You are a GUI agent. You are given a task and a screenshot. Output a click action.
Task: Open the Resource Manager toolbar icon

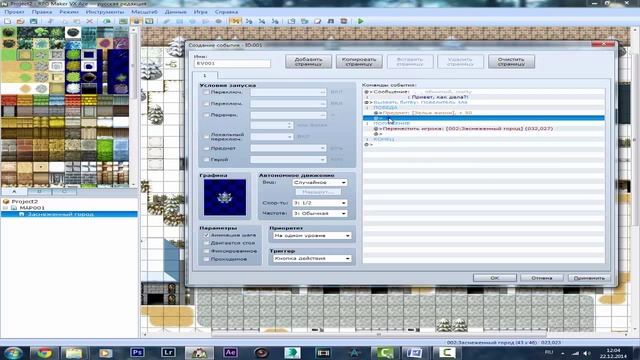coord(304,21)
